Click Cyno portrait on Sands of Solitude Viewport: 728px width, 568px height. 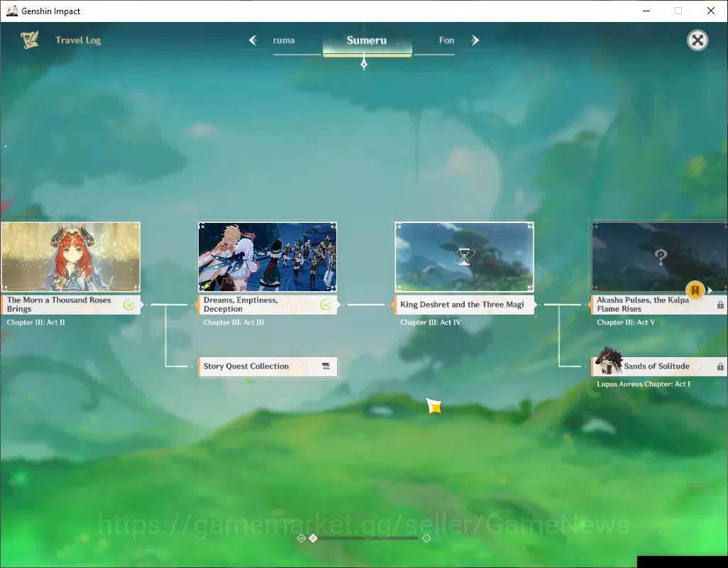click(x=609, y=361)
